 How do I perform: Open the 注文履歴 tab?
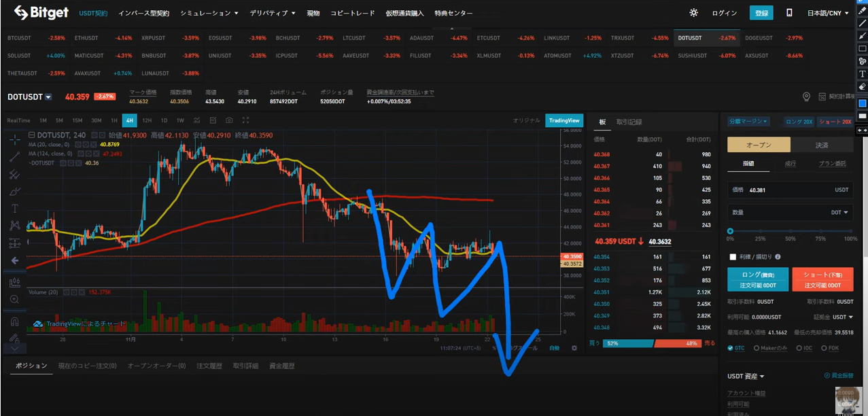[x=209, y=366]
